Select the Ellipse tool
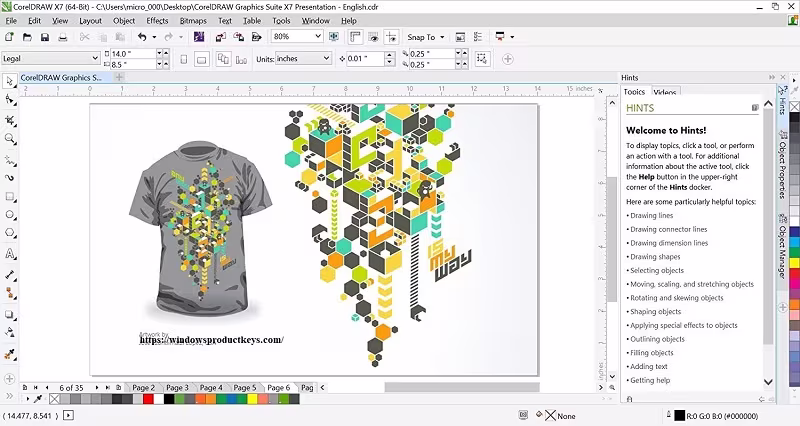This screenshot has height=426, width=800. [10, 215]
